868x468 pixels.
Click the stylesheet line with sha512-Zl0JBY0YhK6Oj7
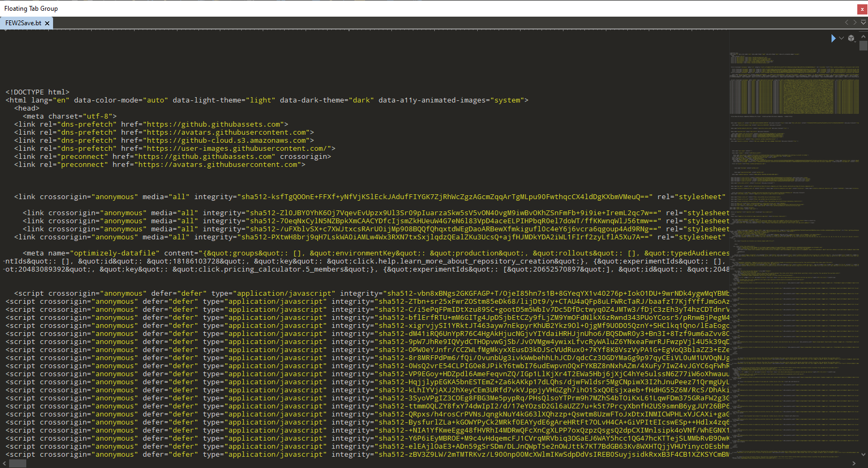(x=376, y=213)
